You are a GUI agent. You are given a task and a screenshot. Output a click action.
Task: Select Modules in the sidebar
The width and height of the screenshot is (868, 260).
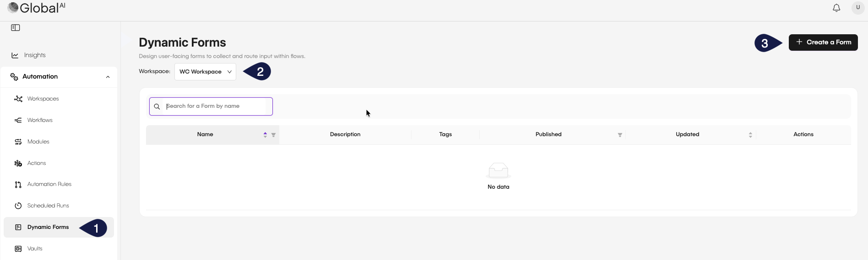[38, 142]
